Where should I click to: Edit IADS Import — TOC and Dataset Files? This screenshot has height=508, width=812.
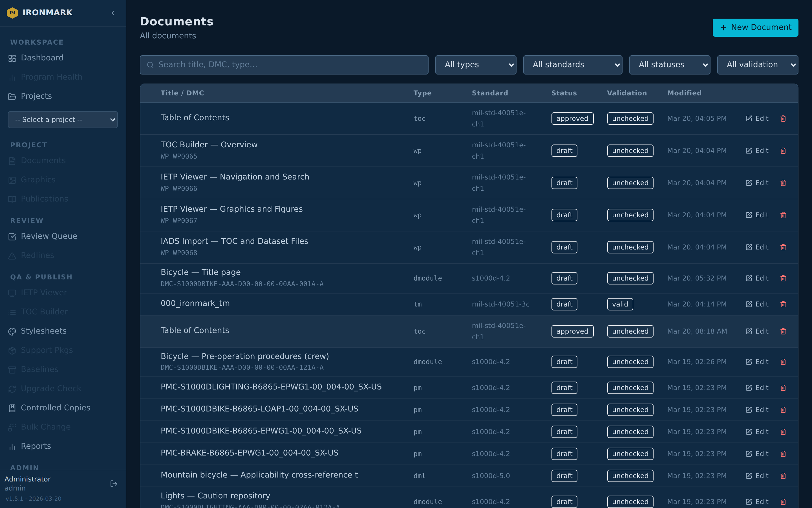[757, 247]
